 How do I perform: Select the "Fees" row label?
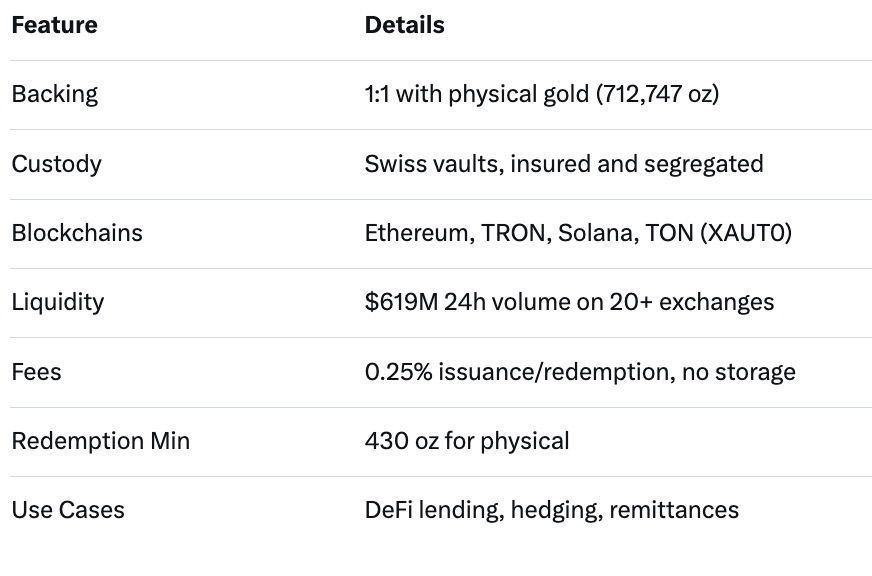tap(36, 372)
